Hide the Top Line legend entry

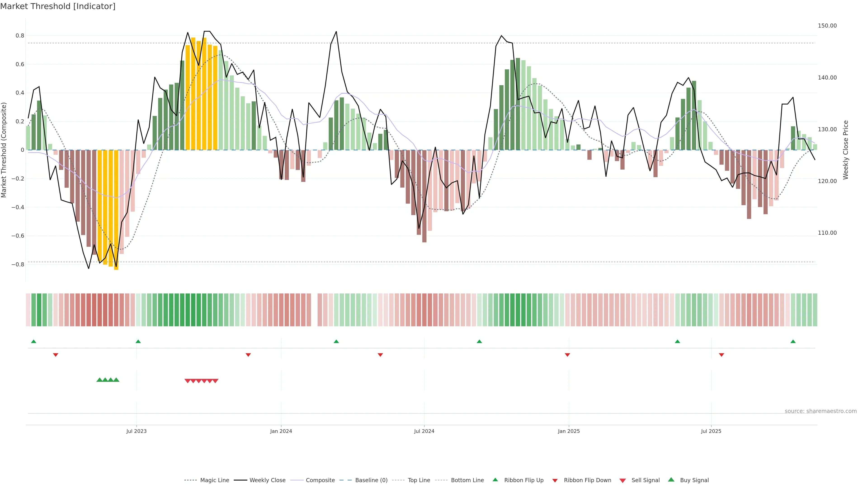(419, 480)
